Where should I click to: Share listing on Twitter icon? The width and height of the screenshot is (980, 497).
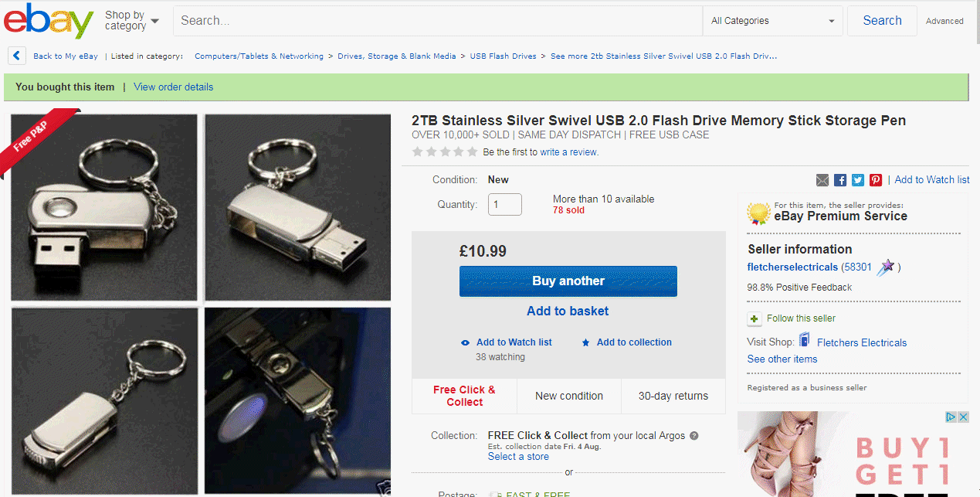[858, 180]
